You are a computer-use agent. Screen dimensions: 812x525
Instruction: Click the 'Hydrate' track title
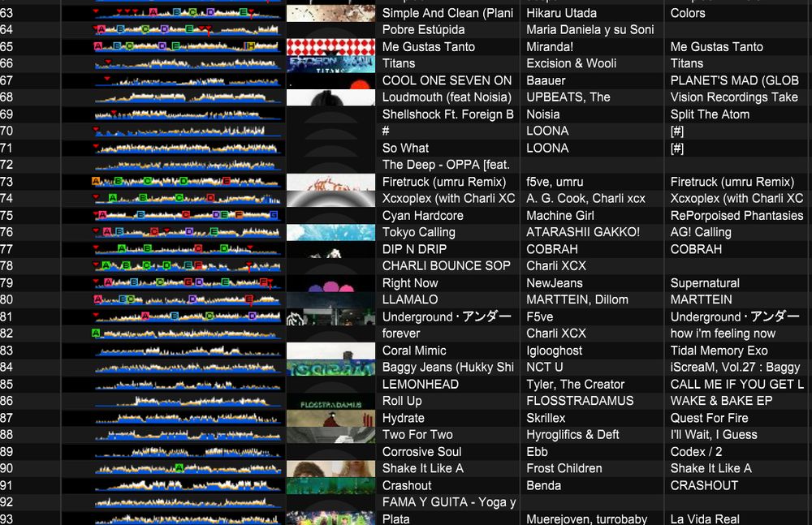(403, 418)
